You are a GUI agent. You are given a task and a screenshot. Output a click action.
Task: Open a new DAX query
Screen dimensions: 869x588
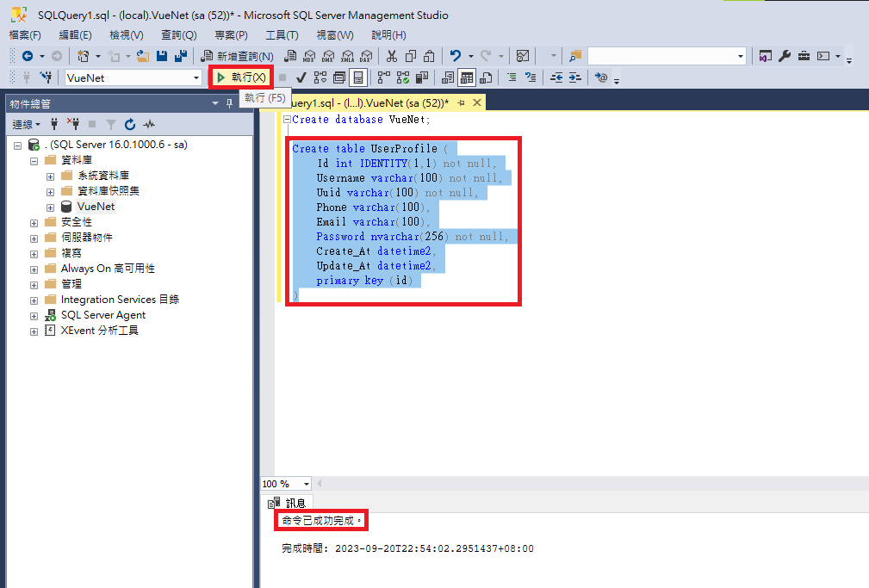click(x=366, y=56)
